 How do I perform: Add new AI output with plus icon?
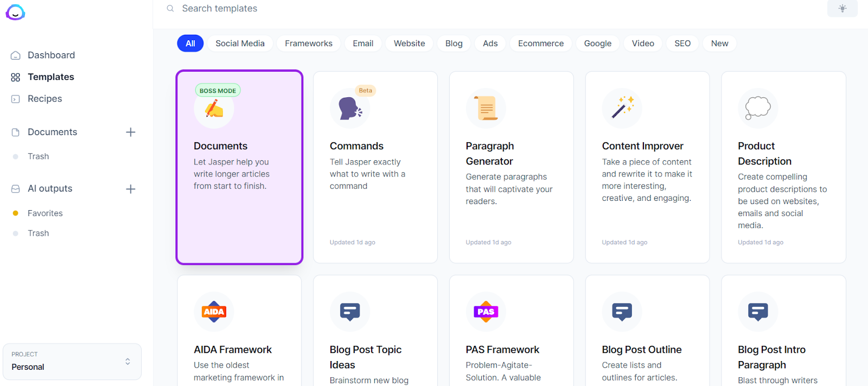131,189
